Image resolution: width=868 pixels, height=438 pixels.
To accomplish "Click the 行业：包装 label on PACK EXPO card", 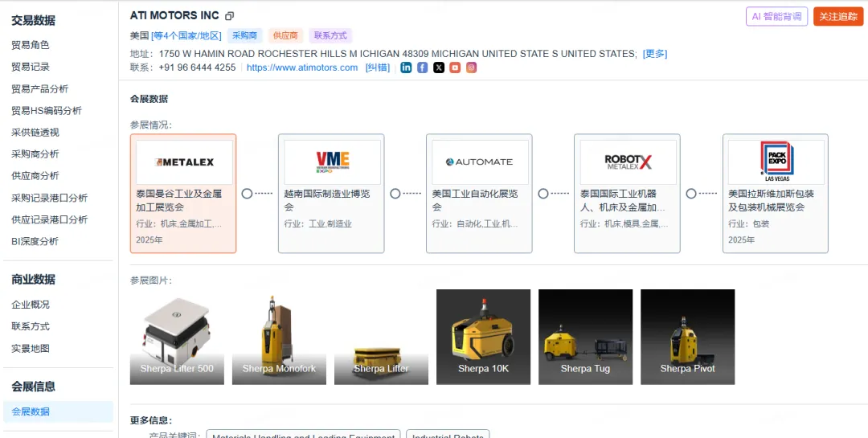I will coord(748,223).
